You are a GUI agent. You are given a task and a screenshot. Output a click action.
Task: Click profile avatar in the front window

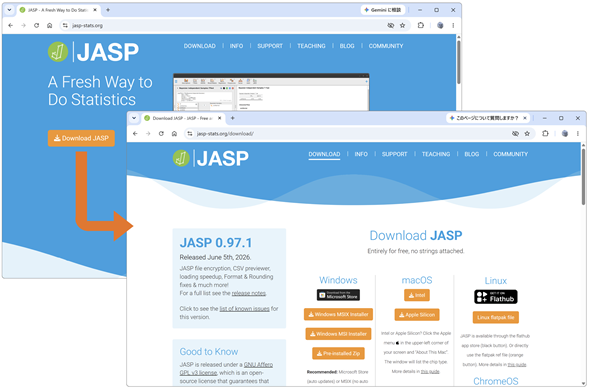point(564,134)
